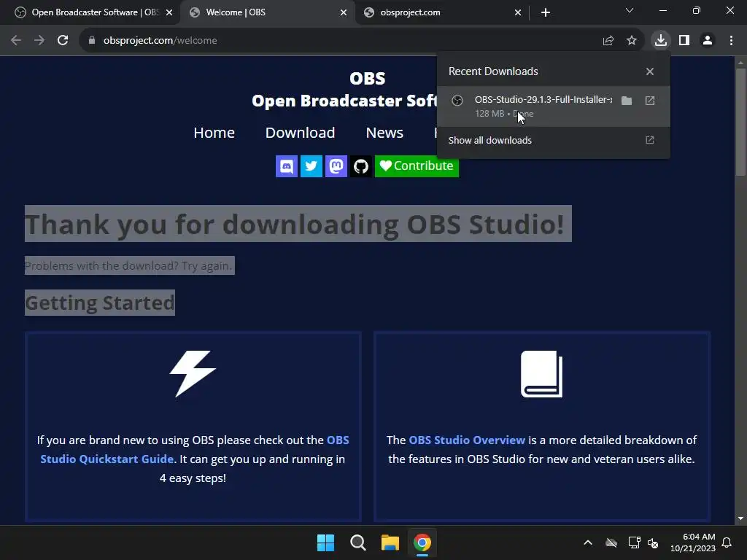Screen dimensions: 747x560
Task: Close the Welcome | OBS tab
Action: coord(344,12)
